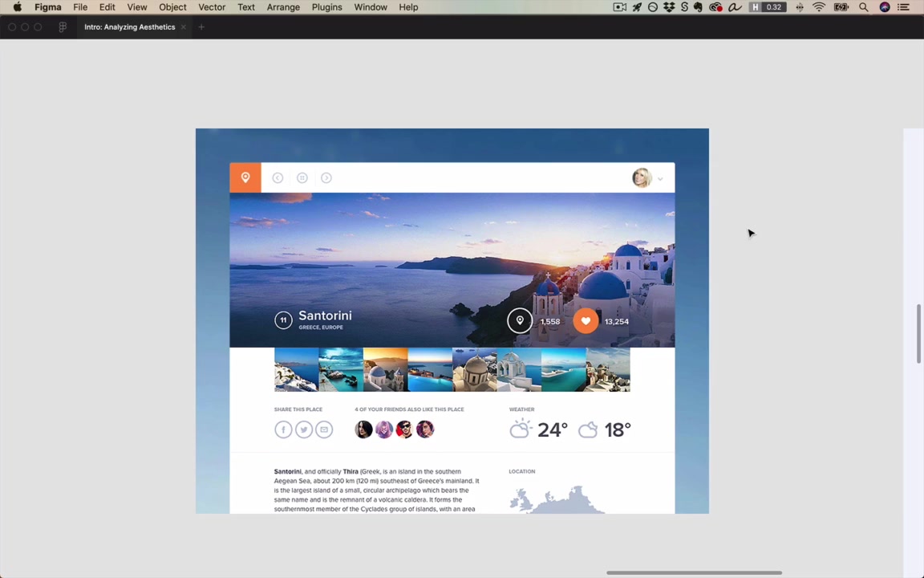Add a new Figma tab
The height and width of the screenshot is (578, 924).
[201, 27]
